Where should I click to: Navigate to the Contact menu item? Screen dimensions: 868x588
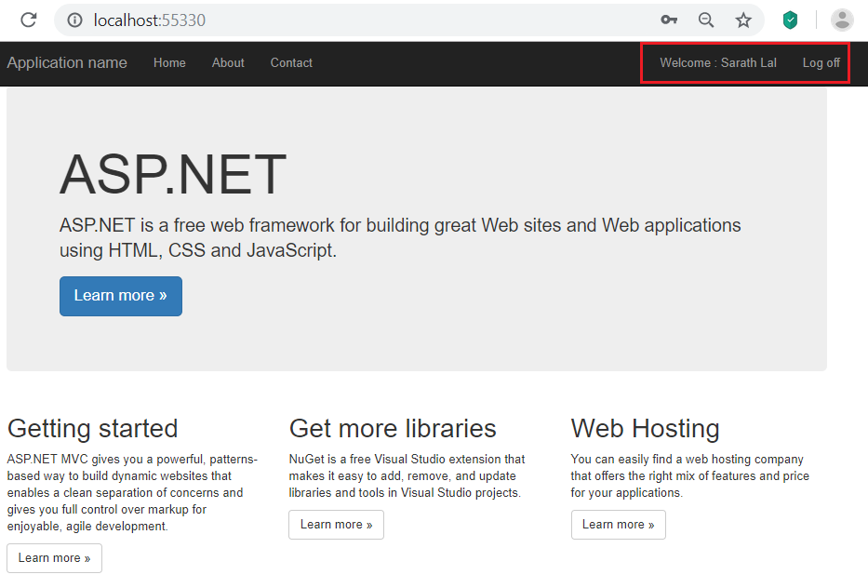(x=291, y=62)
